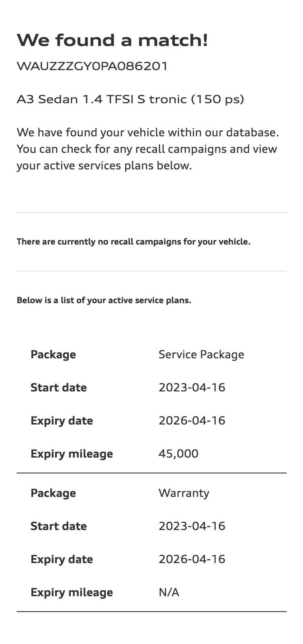Screen dimensions: 303x644
Task: Click the A3 Sedan 1.4 TFSI model name
Action: pos(130,99)
